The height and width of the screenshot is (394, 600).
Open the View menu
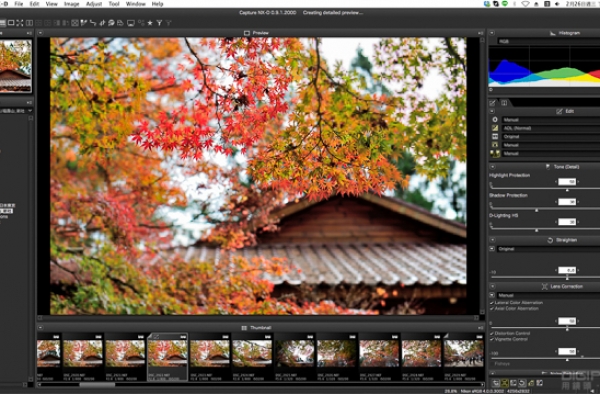click(52, 4)
